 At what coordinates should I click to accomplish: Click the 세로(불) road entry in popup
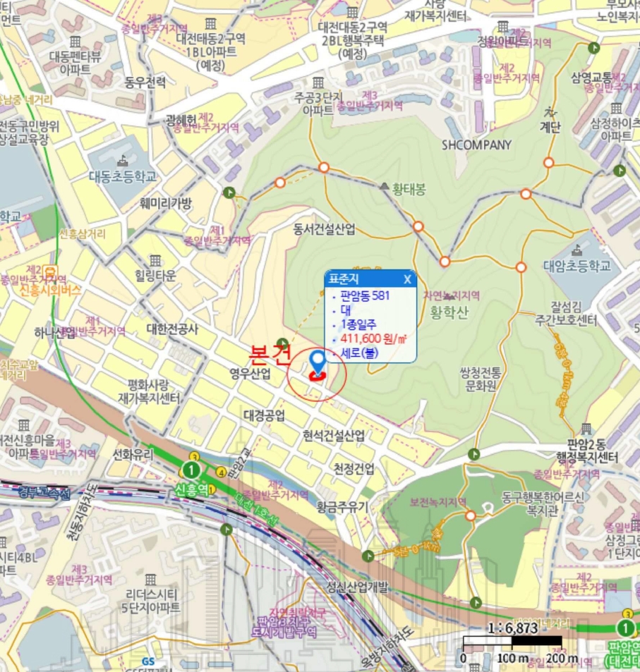(x=359, y=353)
